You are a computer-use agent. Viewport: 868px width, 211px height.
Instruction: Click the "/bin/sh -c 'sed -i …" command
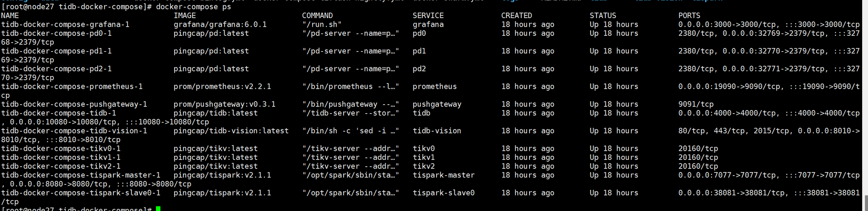click(351, 131)
